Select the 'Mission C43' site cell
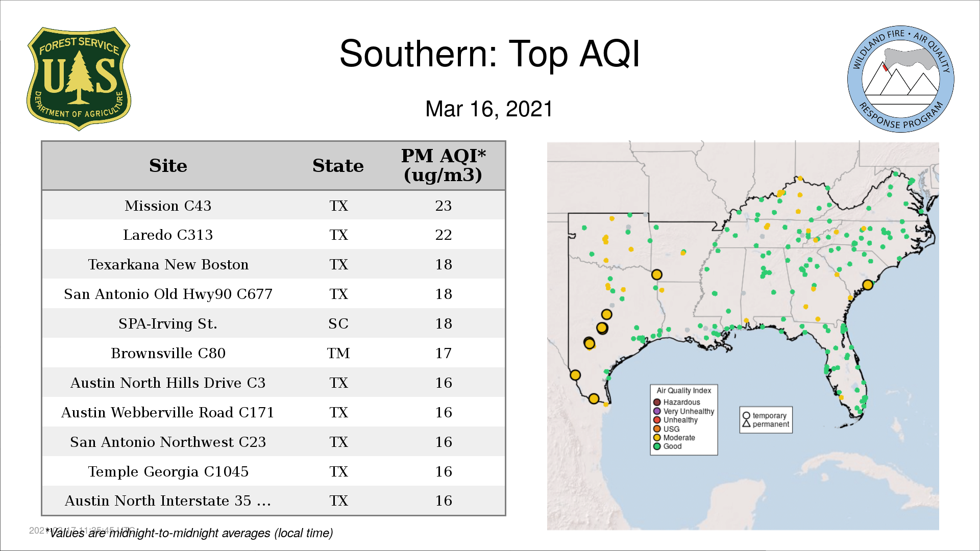The height and width of the screenshot is (551, 980). pyautogui.click(x=168, y=206)
